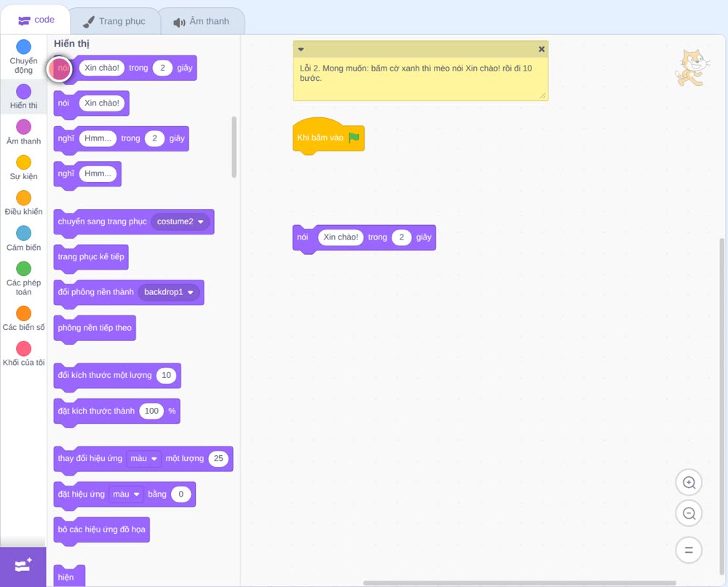This screenshot has width=728, height=587.
Task: Switch to the Trang phục tab
Action: click(x=114, y=21)
